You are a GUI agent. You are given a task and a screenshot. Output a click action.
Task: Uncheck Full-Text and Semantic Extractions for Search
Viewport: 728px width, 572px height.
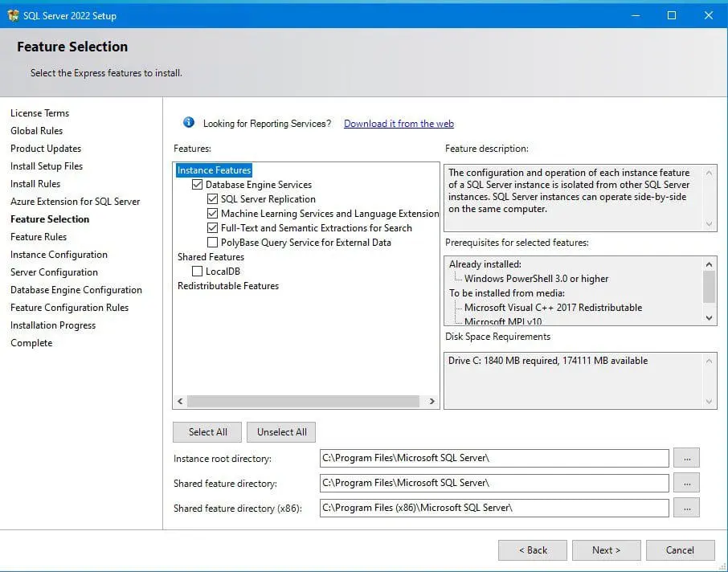point(213,227)
